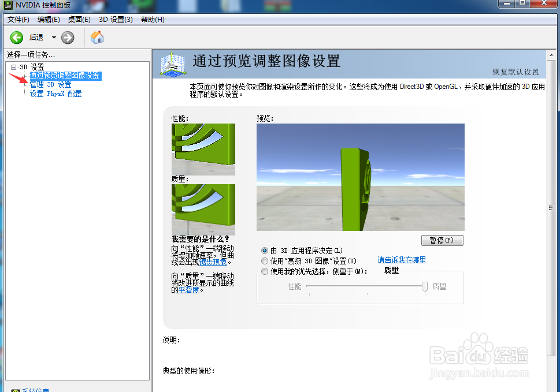Open the back history dropdown arrow
The width and height of the screenshot is (560, 392).
pos(54,38)
